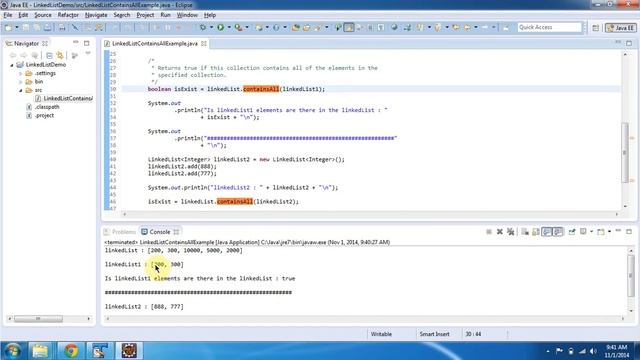Open Google Chrome from the taskbar
The image size is (640, 360).
[71, 351]
